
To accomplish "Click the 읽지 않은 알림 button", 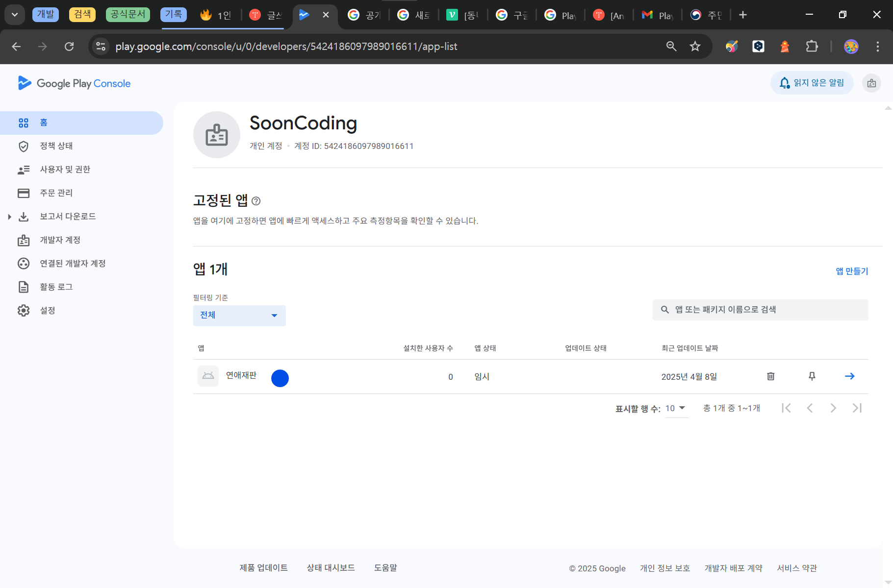I will 812,83.
